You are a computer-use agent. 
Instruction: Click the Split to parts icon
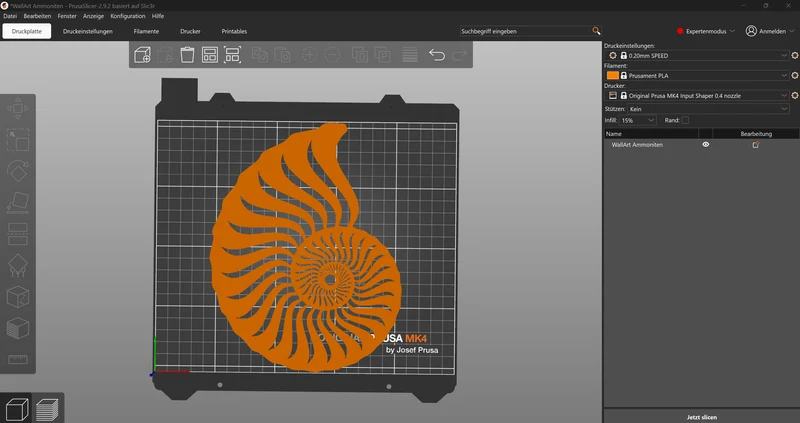pyautogui.click(x=382, y=55)
